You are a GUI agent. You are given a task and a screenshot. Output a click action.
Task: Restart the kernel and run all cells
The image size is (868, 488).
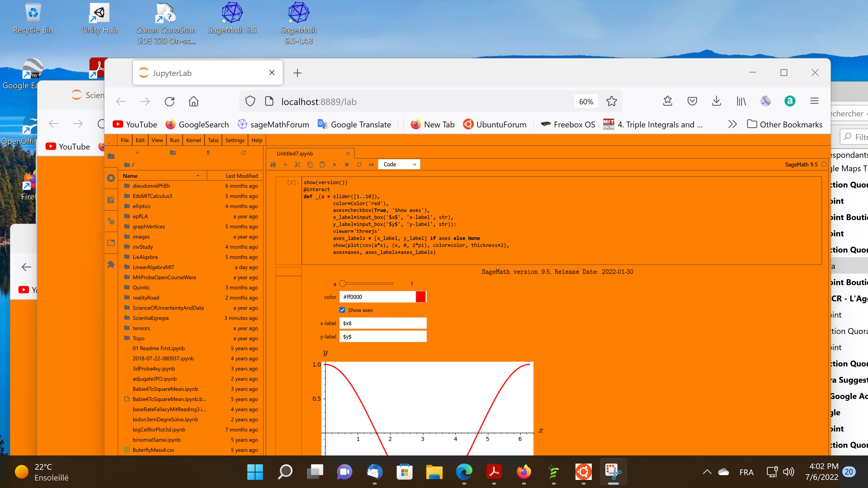pos(371,164)
